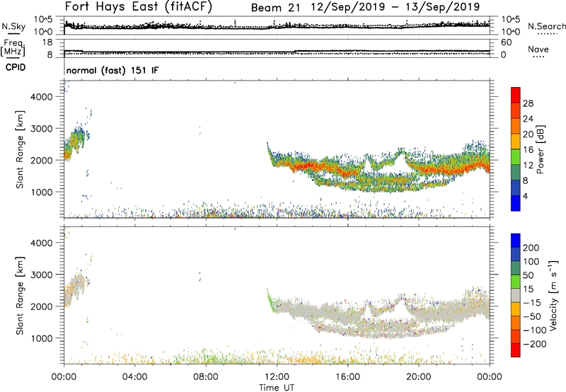Click the red bottom segment of the Velocity colorbar
Viewport: 566px width, 392px height.
(x=516, y=350)
